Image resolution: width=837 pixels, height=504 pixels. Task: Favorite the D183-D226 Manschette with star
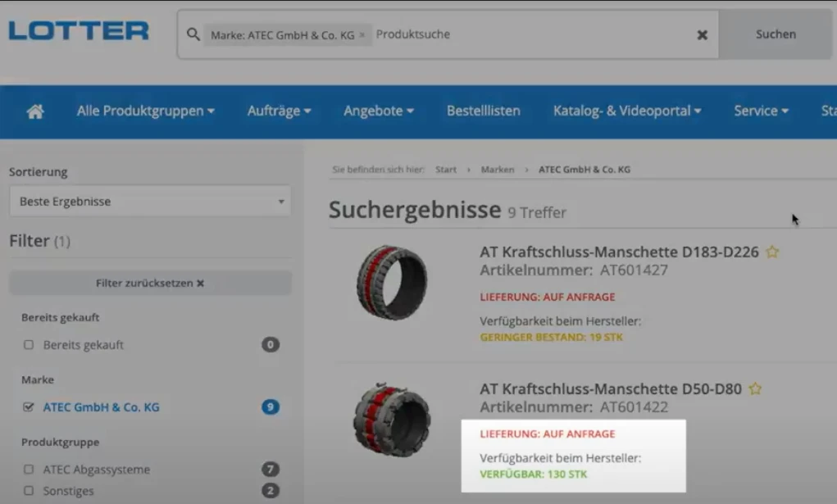772,252
